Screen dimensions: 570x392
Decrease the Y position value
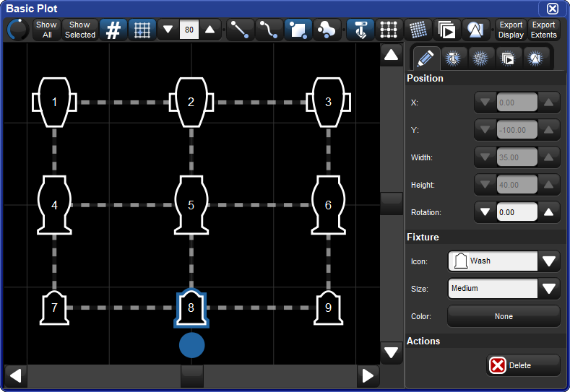click(485, 130)
